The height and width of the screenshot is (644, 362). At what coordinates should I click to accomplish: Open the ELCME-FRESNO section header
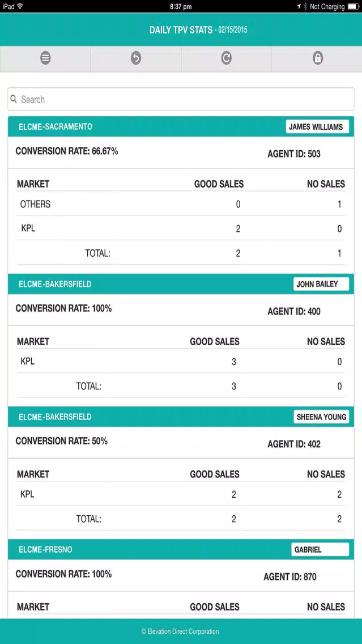(x=181, y=549)
